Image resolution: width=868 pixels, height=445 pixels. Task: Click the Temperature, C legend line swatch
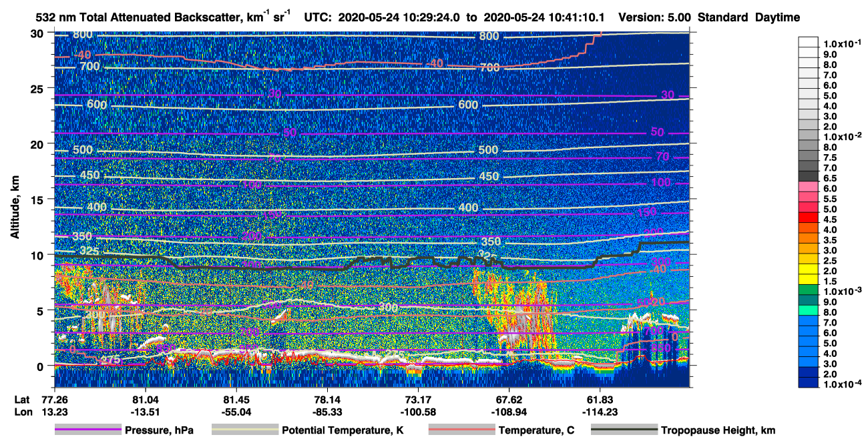click(x=461, y=430)
